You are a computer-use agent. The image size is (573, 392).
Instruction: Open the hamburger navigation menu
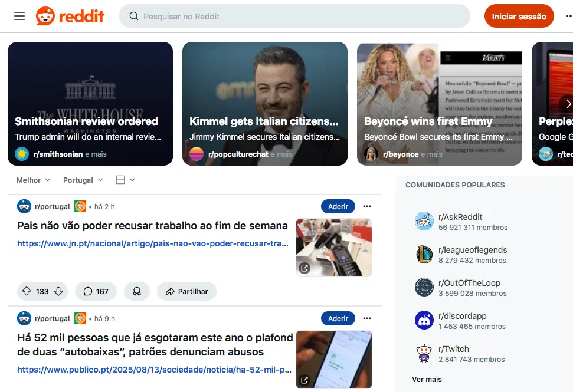(x=19, y=16)
